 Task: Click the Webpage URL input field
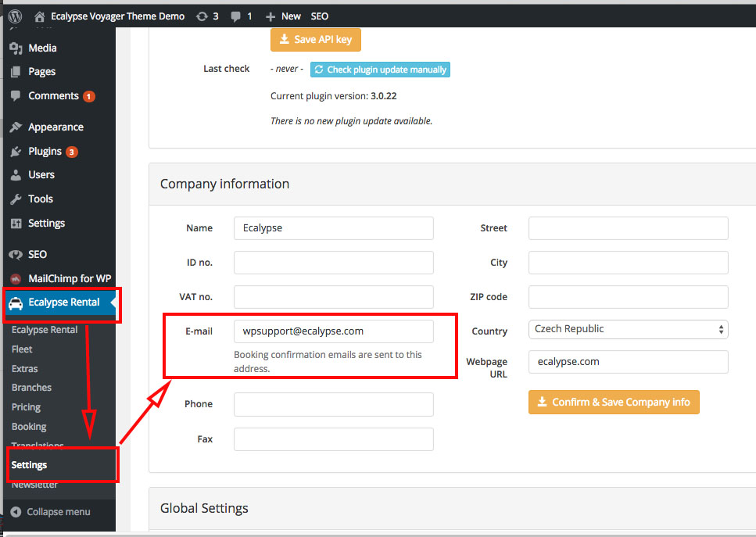(629, 362)
